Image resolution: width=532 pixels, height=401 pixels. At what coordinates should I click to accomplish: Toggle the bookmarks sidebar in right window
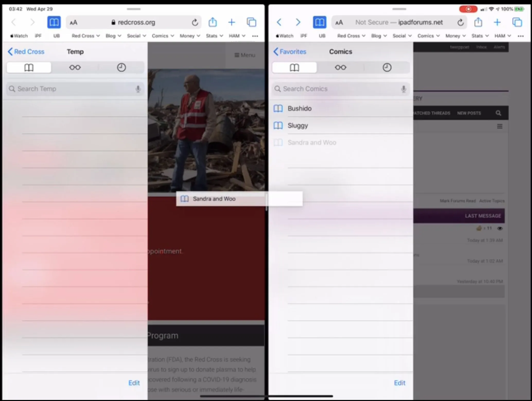pyautogui.click(x=319, y=22)
